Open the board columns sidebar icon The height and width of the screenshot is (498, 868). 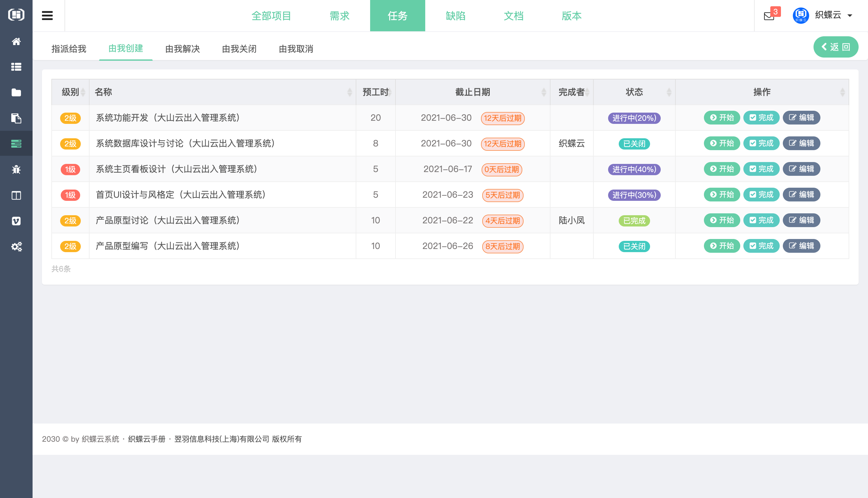16,195
